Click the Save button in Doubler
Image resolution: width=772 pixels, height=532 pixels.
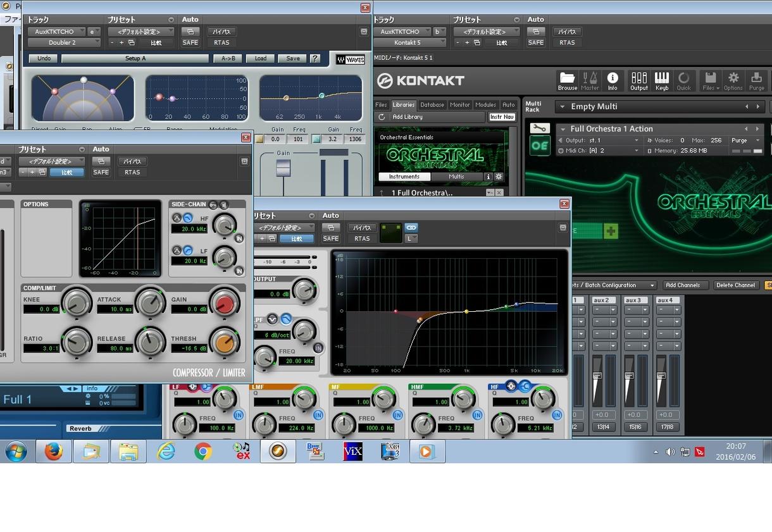click(x=293, y=58)
